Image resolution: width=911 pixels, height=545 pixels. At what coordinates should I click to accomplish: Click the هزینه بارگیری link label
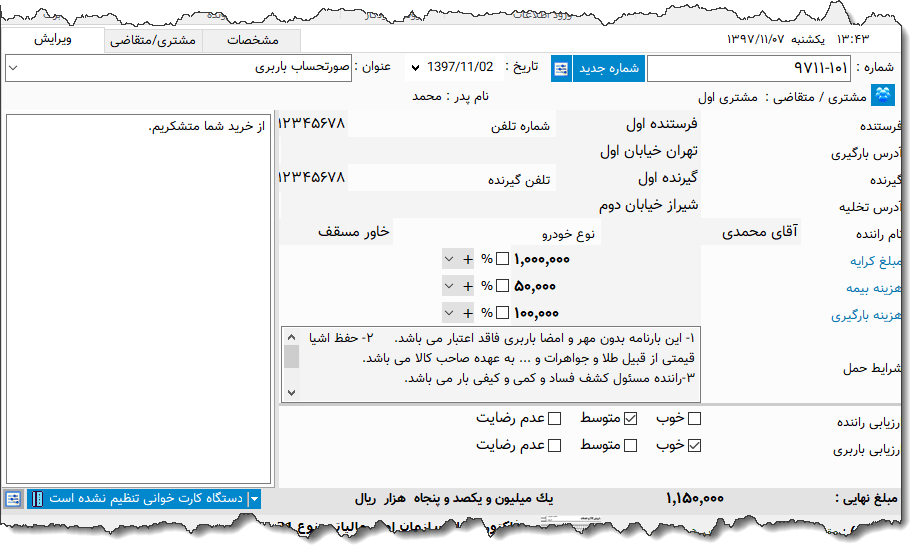(x=866, y=316)
